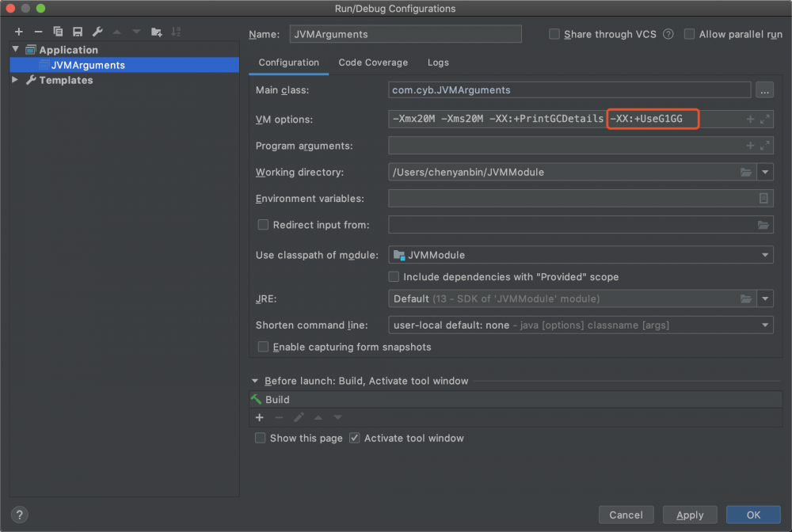The height and width of the screenshot is (532, 792).
Task: Expand the VM options field editor
Action: (764, 120)
